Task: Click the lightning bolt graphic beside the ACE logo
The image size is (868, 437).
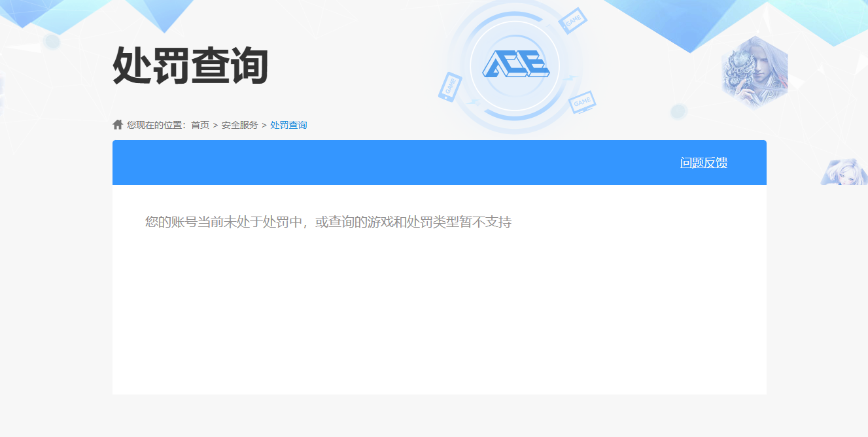Action: (x=570, y=78)
